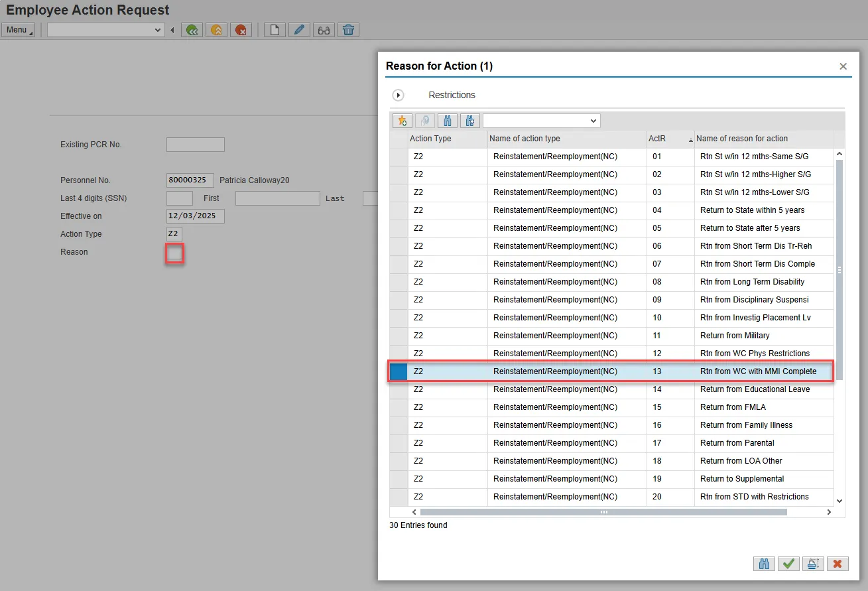
Task: Click the Find Next binoculars-plus icon
Action: [470, 121]
